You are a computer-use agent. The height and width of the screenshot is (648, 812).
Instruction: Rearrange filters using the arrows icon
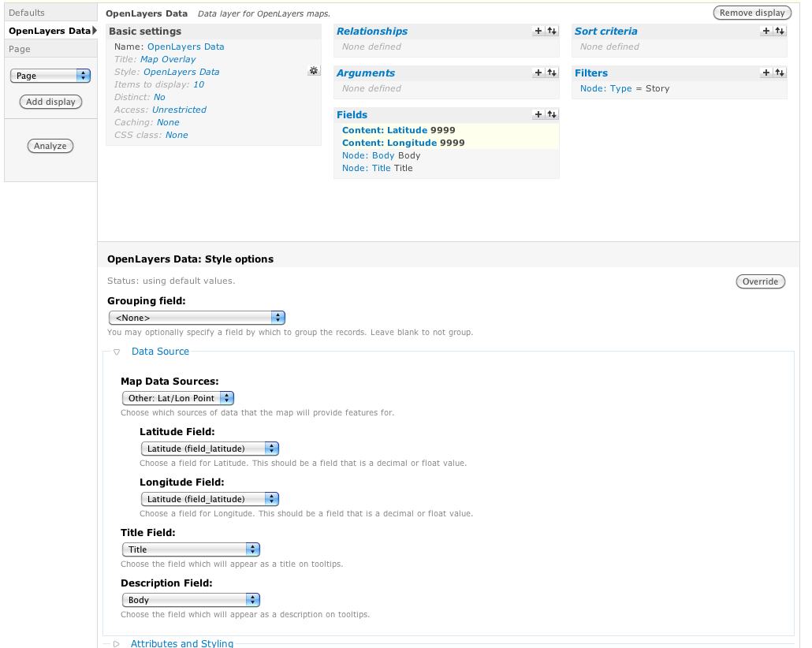pos(780,73)
